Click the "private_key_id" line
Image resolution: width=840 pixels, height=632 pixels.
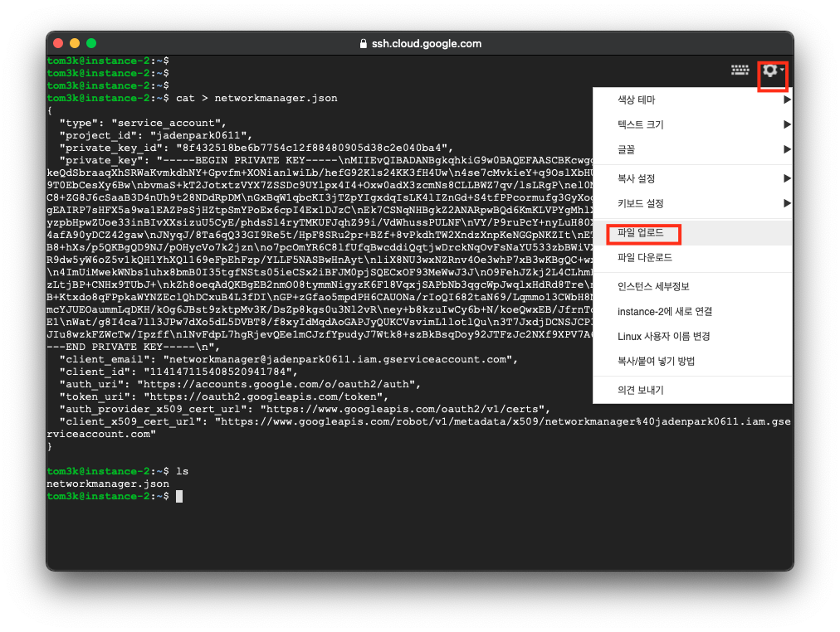click(256, 148)
